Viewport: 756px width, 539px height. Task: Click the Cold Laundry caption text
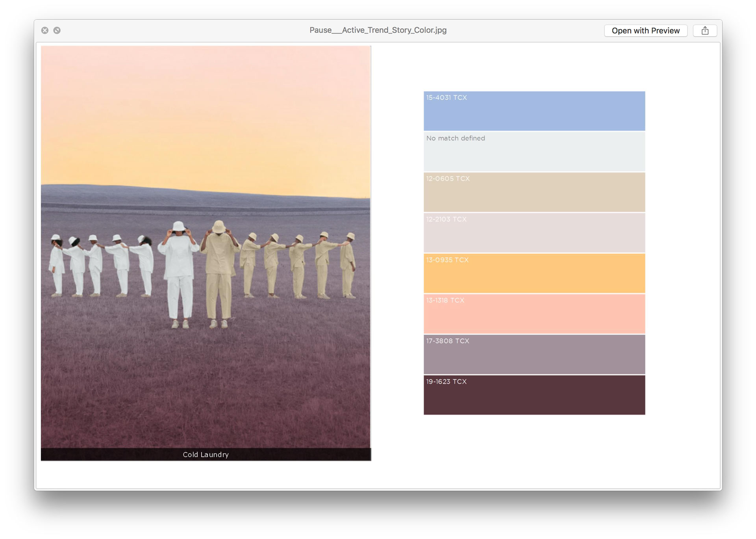[x=206, y=455]
